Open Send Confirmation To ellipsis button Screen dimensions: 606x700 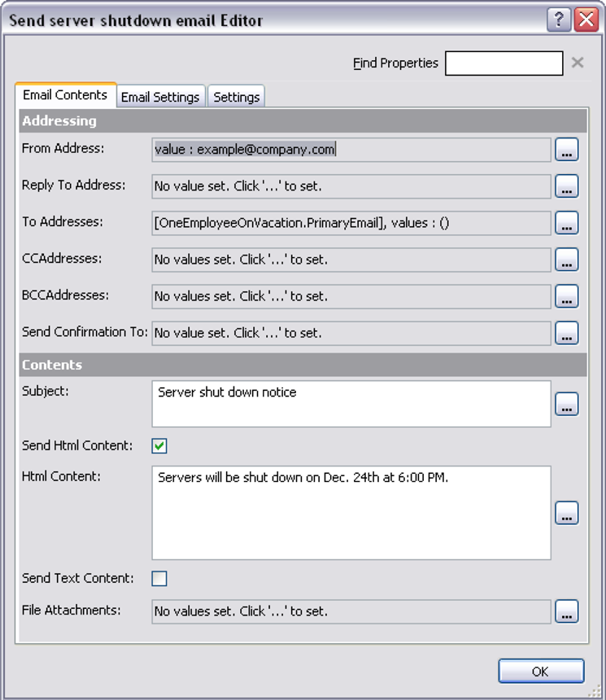[x=566, y=333]
